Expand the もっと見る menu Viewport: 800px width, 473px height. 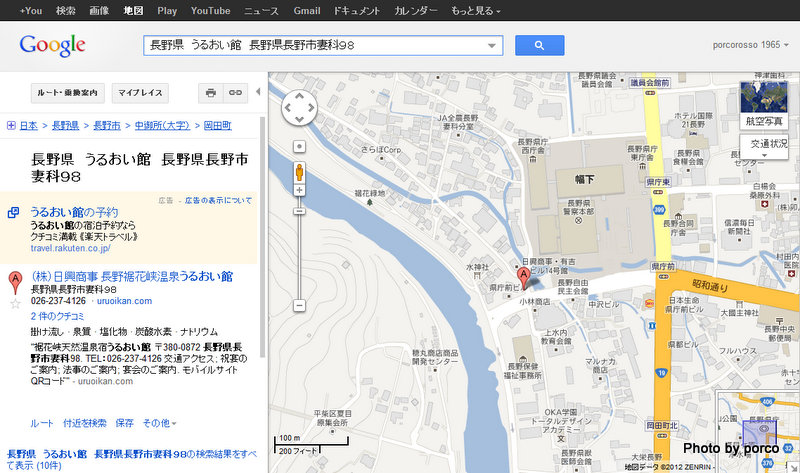point(476,11)
